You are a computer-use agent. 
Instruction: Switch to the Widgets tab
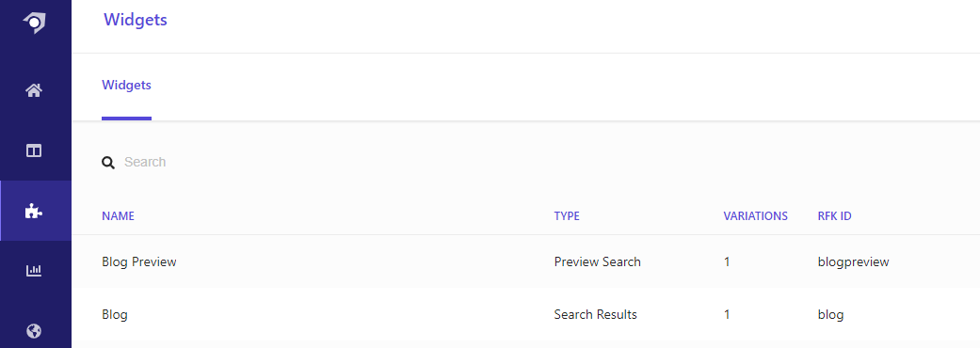point(126,85)
